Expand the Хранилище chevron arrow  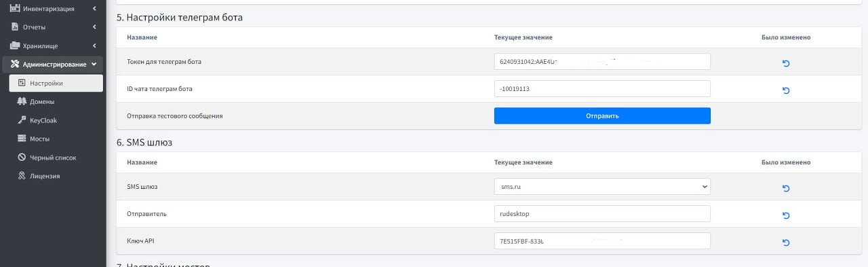(94, 46)
